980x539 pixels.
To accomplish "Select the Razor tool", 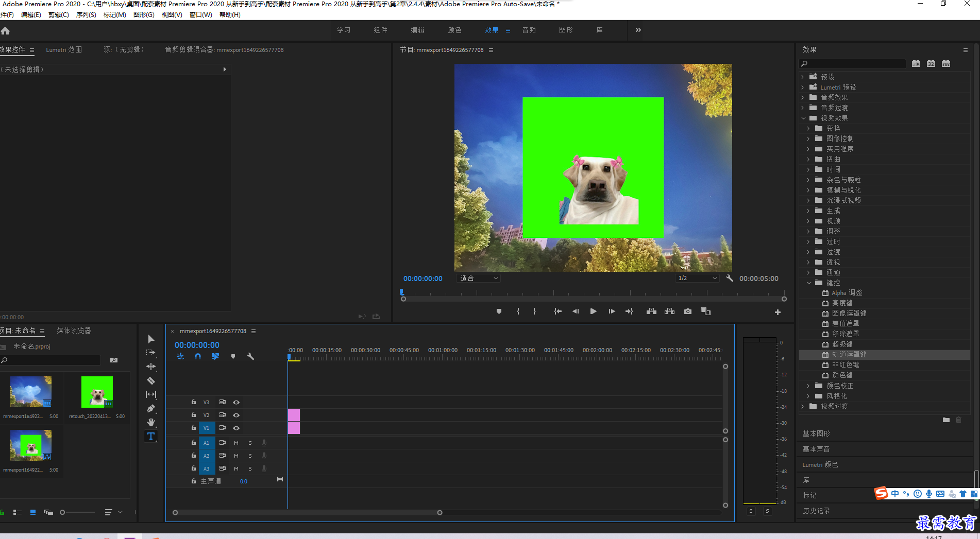I will pyautogui.click(x=150, y=381).
